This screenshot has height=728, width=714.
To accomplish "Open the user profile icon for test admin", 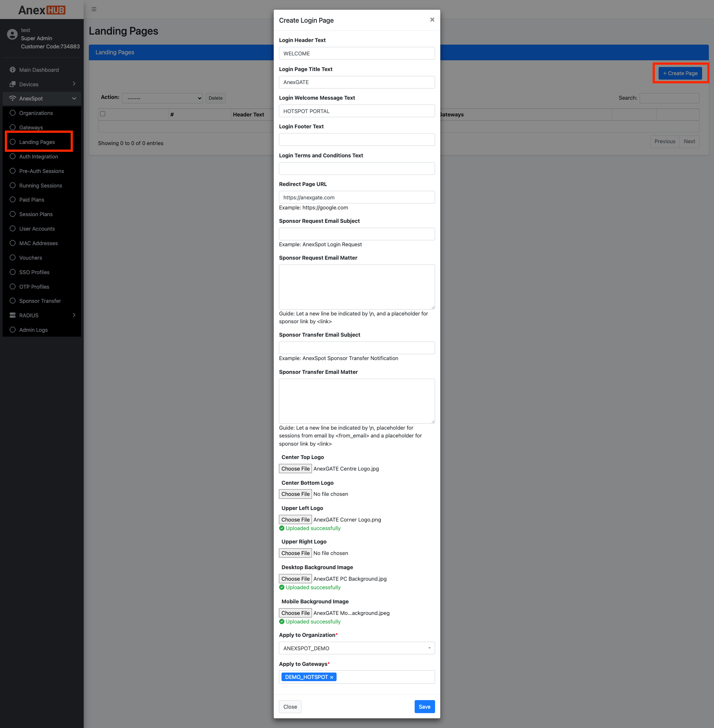I will pyautogui.click(x=12, y=34).
